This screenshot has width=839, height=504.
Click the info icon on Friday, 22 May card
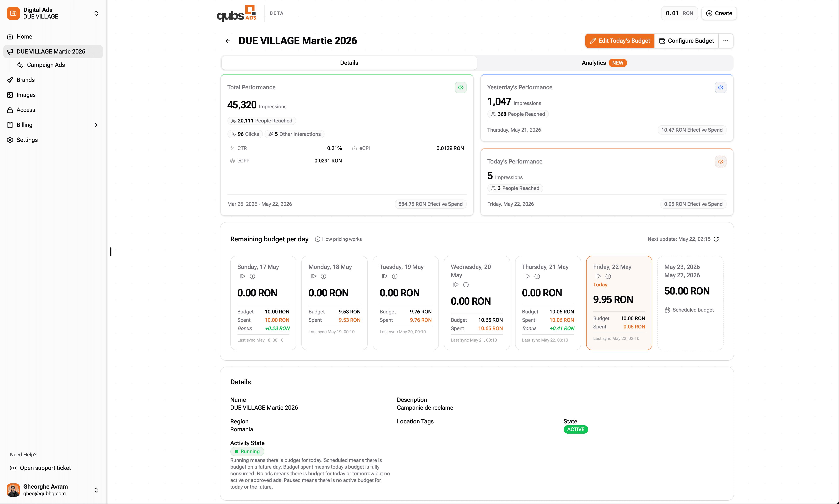point(608,276)
